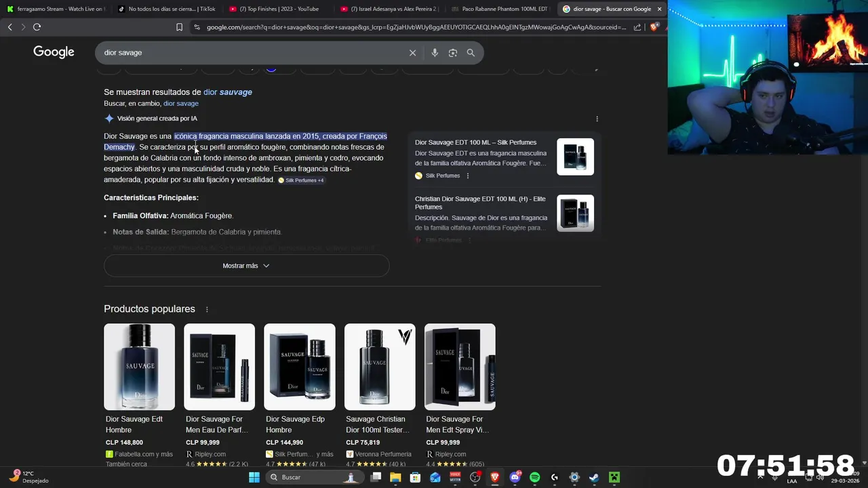The width and height of the screenshot is (868, 488).
Task: Open Windows Start menu
Action: 254,477
